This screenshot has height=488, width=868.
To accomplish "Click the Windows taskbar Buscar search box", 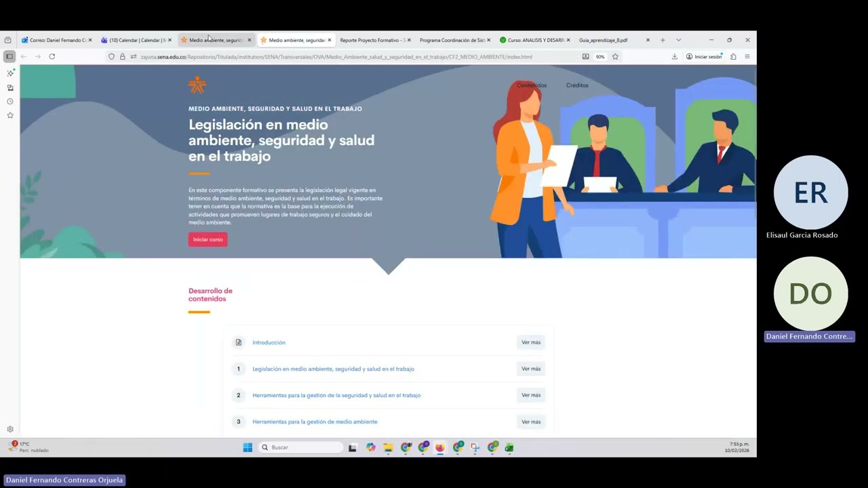I will click(x=301, y=447).
